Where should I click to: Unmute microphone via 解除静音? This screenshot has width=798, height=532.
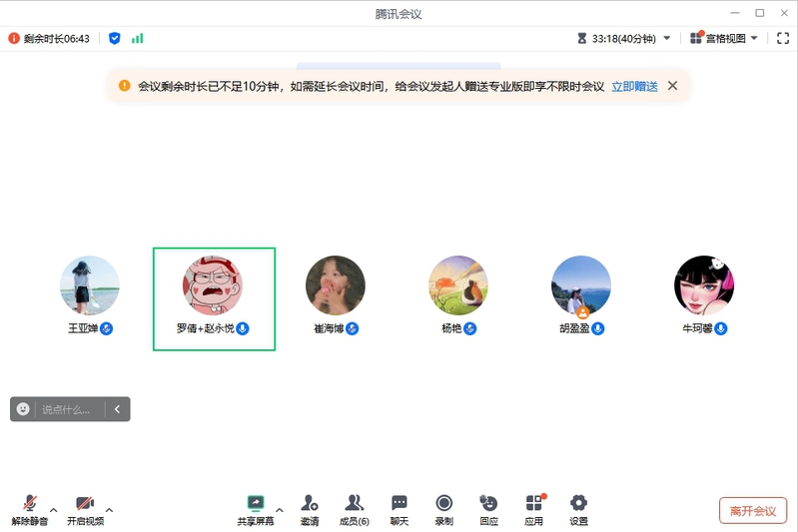[x=30, y=504]
